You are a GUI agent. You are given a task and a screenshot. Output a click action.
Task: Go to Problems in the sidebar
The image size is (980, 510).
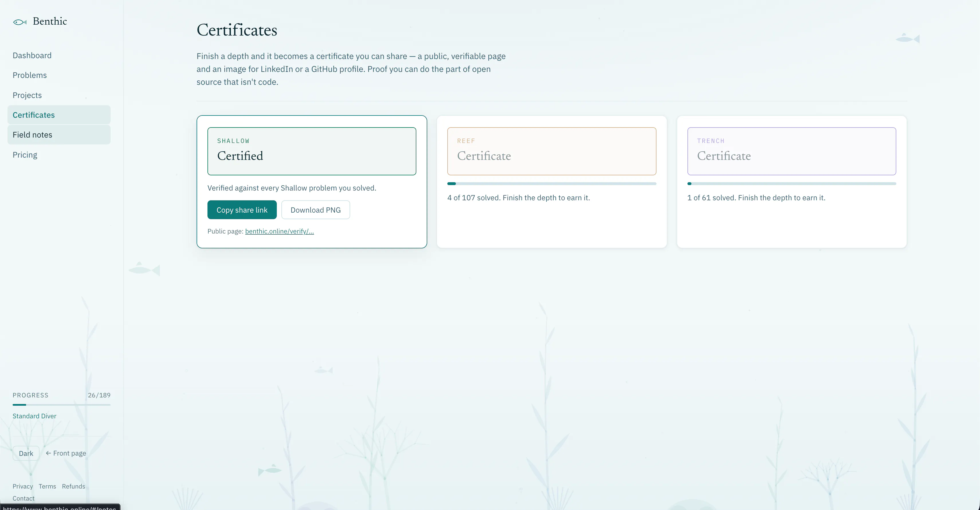59,75
